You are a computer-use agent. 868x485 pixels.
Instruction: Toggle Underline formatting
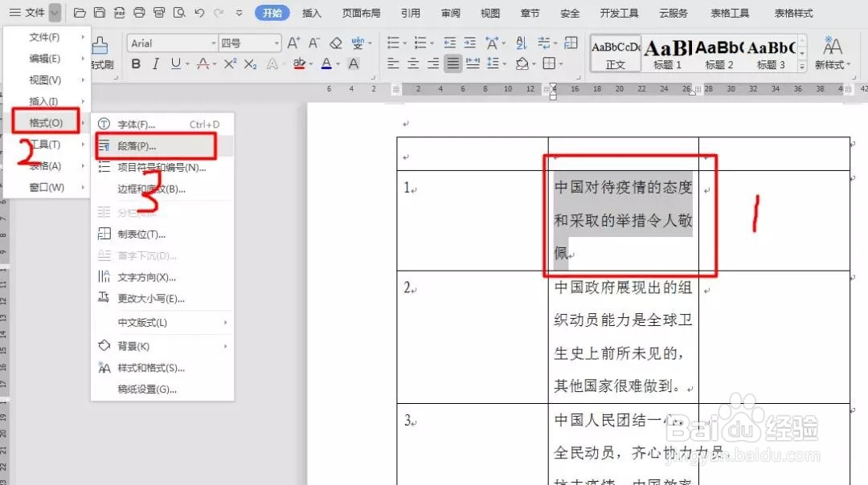[x=176, y=64]
